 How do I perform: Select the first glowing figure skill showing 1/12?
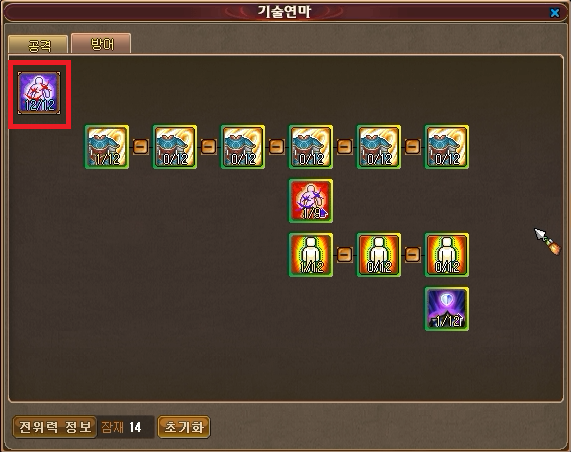click(311, 255)
